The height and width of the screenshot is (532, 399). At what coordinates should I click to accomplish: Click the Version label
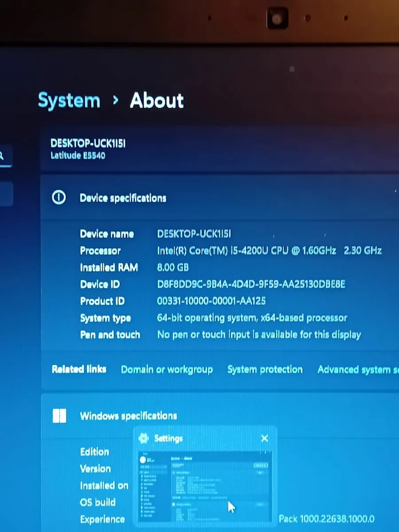click(x=95, y=469)
